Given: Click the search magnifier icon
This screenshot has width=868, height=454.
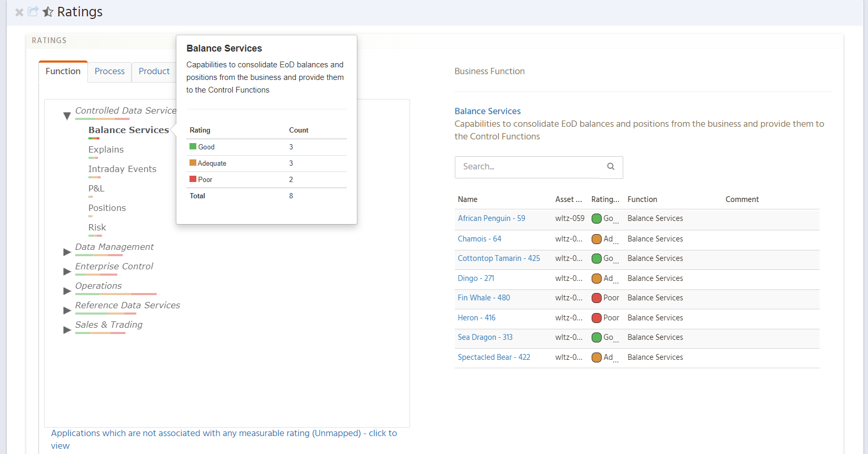Looking at the screenshot, I should click(x=611, y=167).
